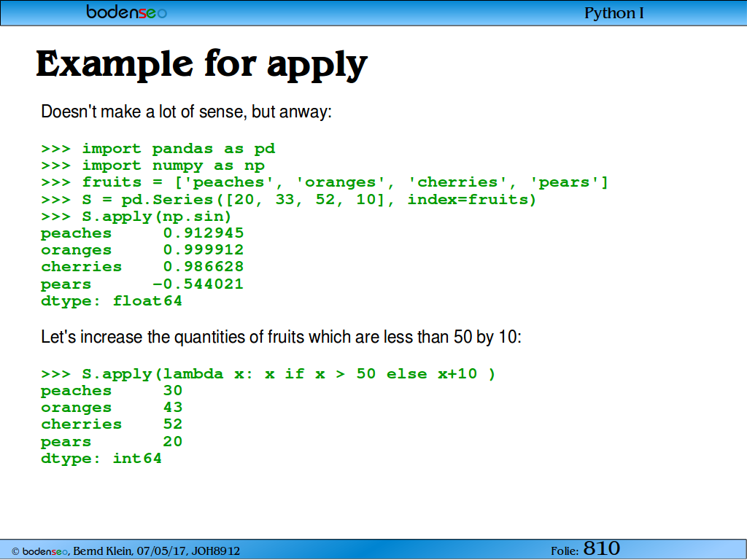Click the pears value 20 in second output

click(172, 441)
